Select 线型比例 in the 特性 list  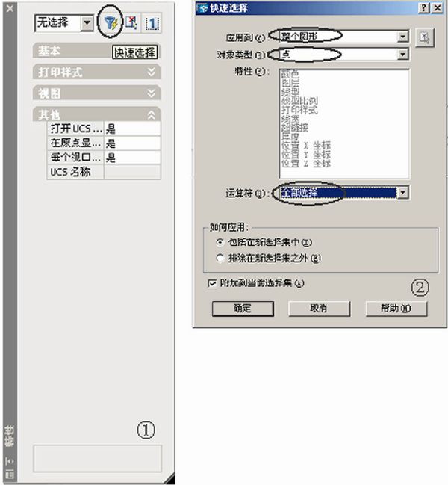[299, 101]
